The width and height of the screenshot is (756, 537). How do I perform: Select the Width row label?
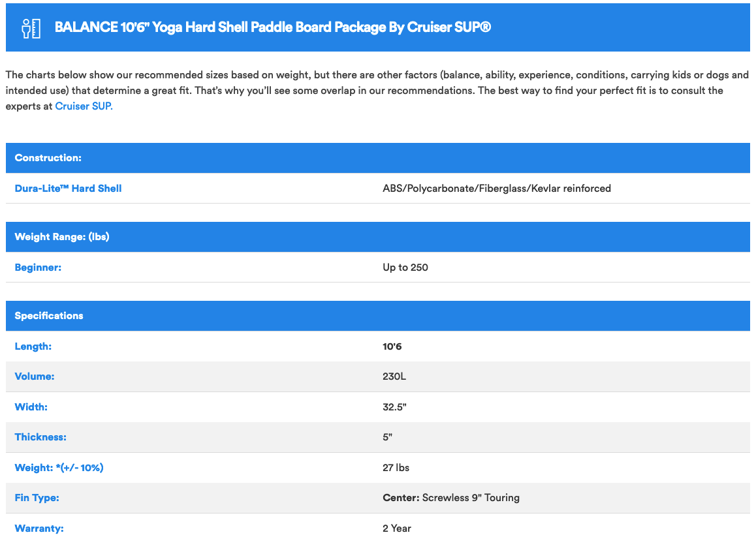click(x=31, y=407)
